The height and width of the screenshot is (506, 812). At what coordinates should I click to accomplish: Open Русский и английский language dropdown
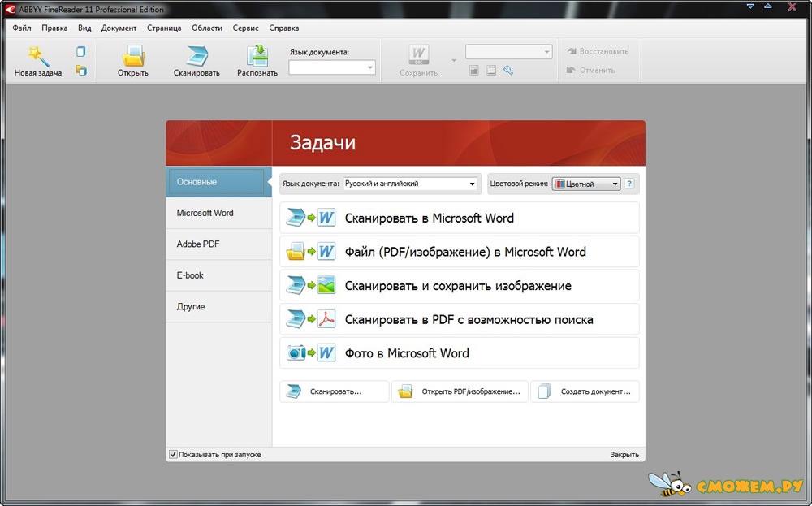coord(411,184)
